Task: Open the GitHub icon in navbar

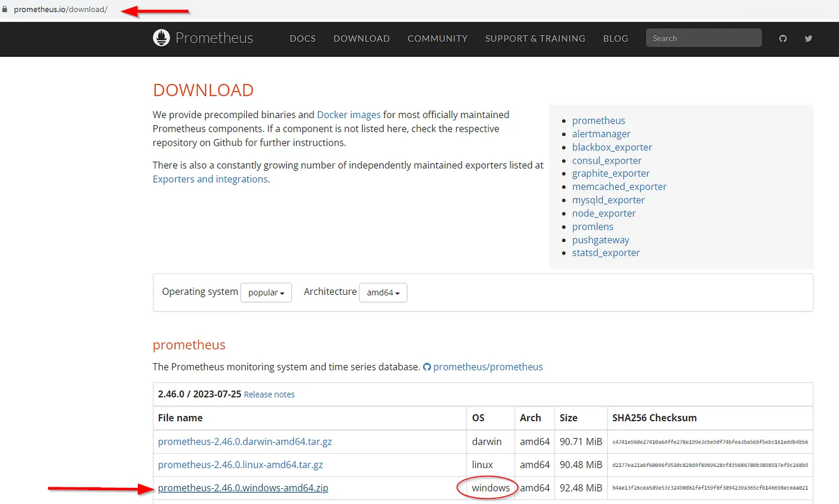Action: (x=783, y=38)
